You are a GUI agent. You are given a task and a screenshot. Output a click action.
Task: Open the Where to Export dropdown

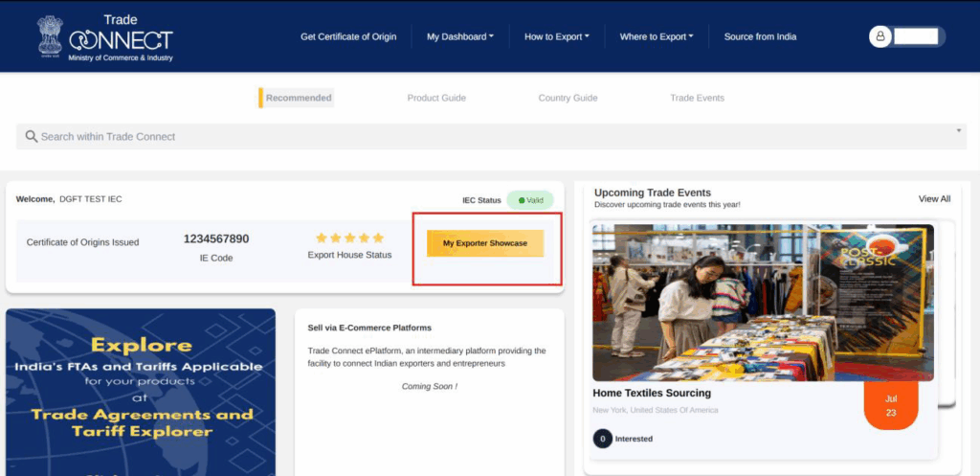(657, 36)
